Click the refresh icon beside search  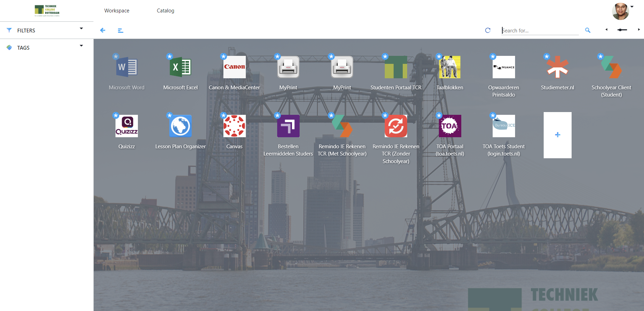488,30
